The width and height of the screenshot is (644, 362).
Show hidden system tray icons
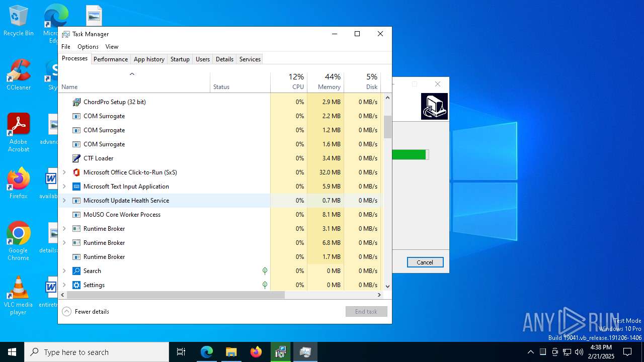[530, 352]
